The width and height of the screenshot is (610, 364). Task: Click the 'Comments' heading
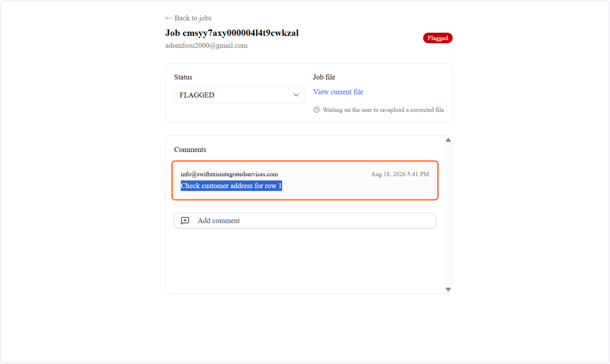coord(190,149)
